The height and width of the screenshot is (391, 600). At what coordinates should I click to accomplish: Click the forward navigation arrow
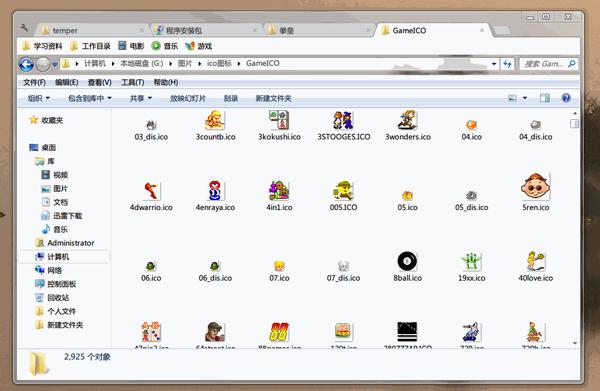(43, 64)
